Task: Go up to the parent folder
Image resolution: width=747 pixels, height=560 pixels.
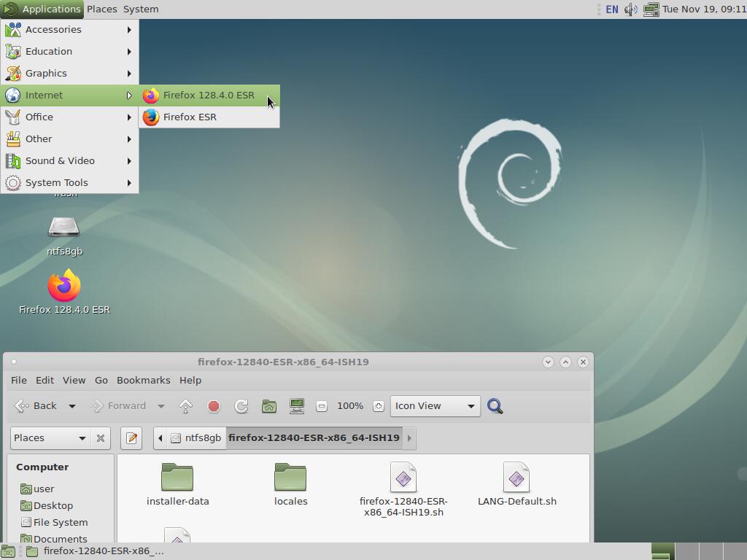Action: tap(186, 406)
